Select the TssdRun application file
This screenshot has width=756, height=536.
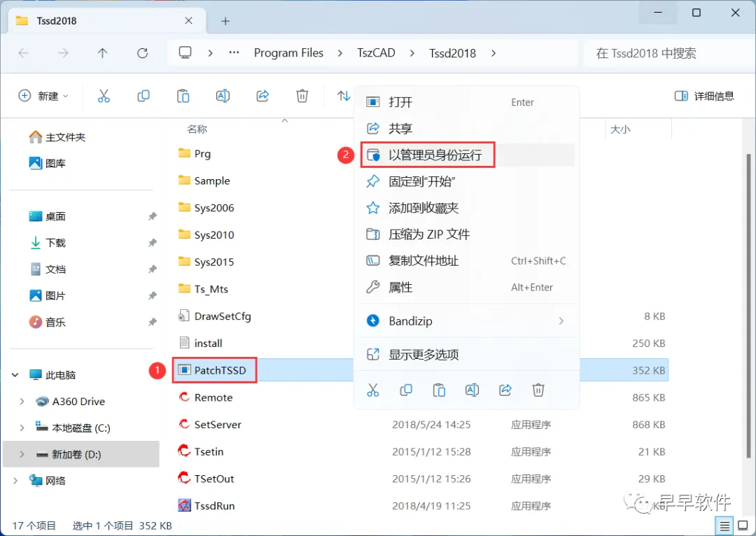pyautogui.click(x=206, y=506)
